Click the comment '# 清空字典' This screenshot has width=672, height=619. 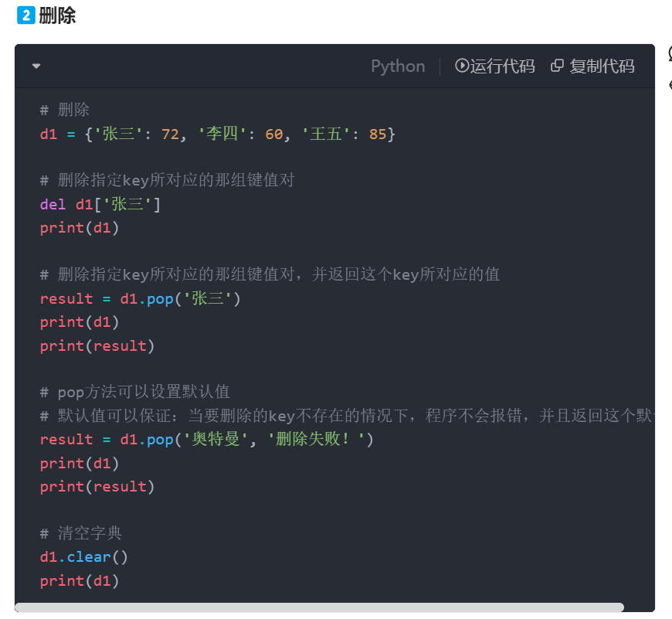pos(80,533)
